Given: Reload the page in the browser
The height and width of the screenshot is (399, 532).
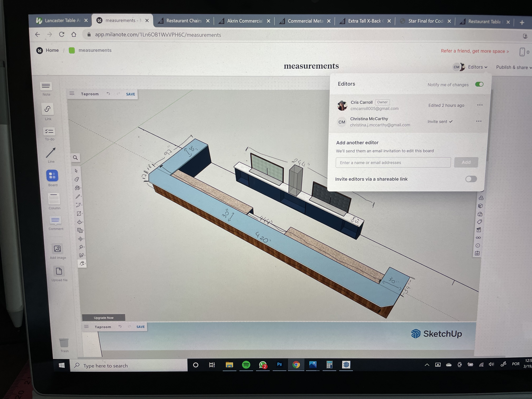Looking at the screenshot, I should (62, 34).
